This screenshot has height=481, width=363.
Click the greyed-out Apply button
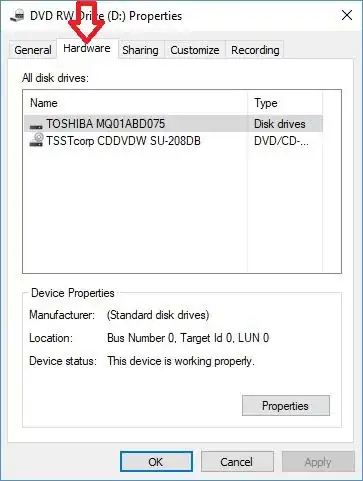point(318,462)
